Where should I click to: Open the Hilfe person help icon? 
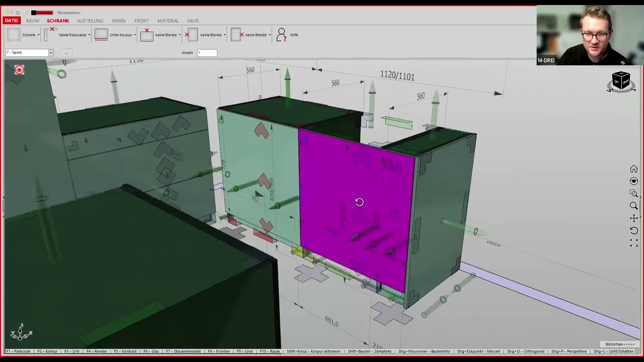coord(281,35)
